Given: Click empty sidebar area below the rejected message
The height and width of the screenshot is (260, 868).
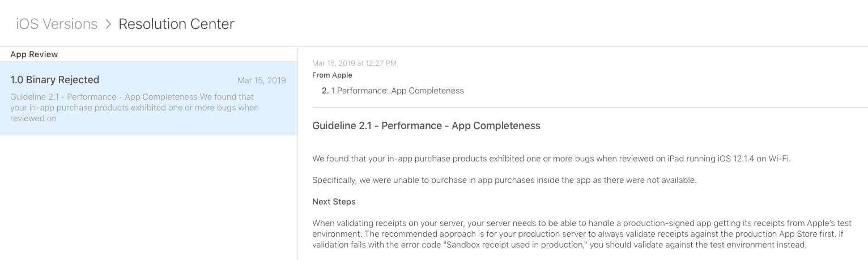Looking at the screenshot, I should pyautogui.click(x=148, y=198).
